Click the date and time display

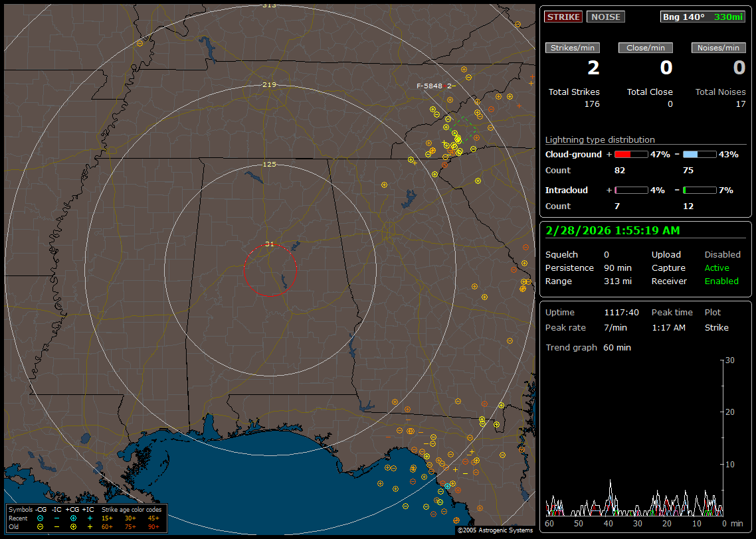tap(611, 230)
